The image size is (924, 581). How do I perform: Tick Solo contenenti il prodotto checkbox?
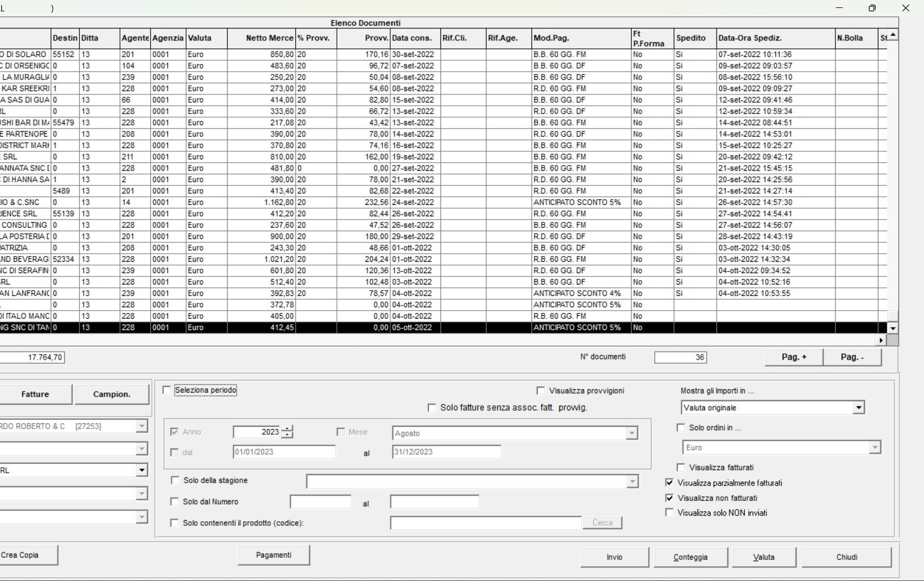point(175,522)
